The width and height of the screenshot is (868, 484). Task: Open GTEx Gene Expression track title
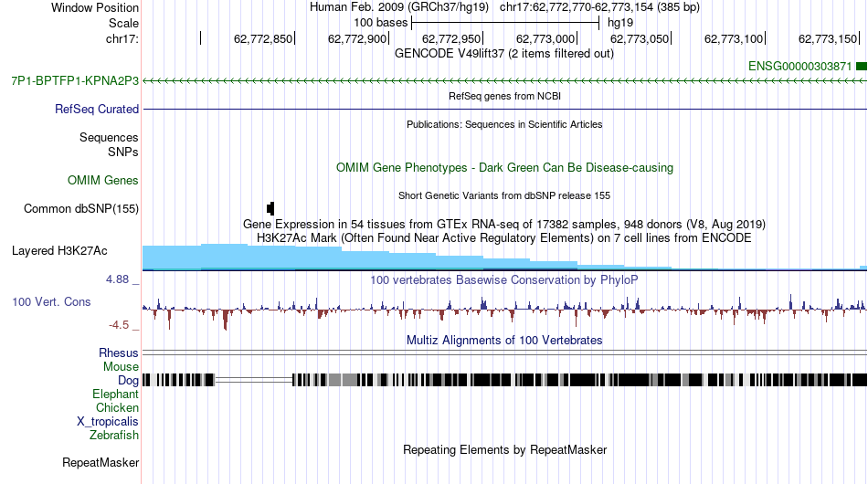[504, 225]
